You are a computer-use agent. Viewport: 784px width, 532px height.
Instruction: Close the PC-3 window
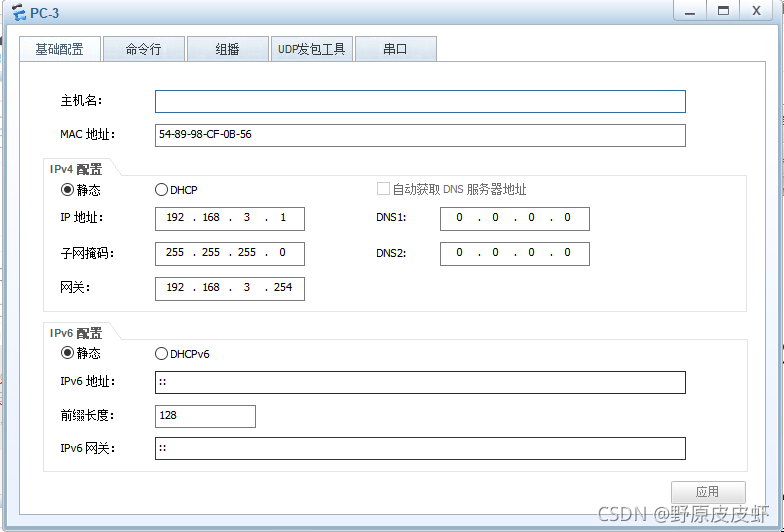coord(756,11)
